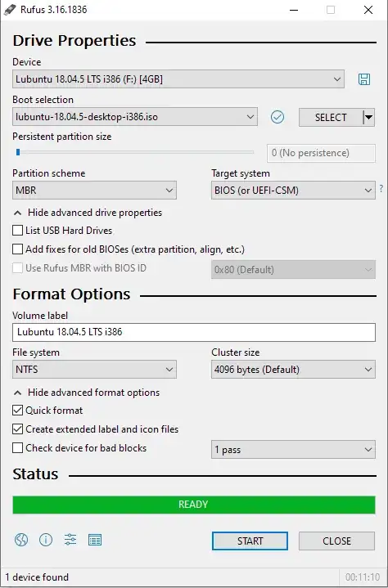
Task: Close the Rufus window
Action: [368, 10]
